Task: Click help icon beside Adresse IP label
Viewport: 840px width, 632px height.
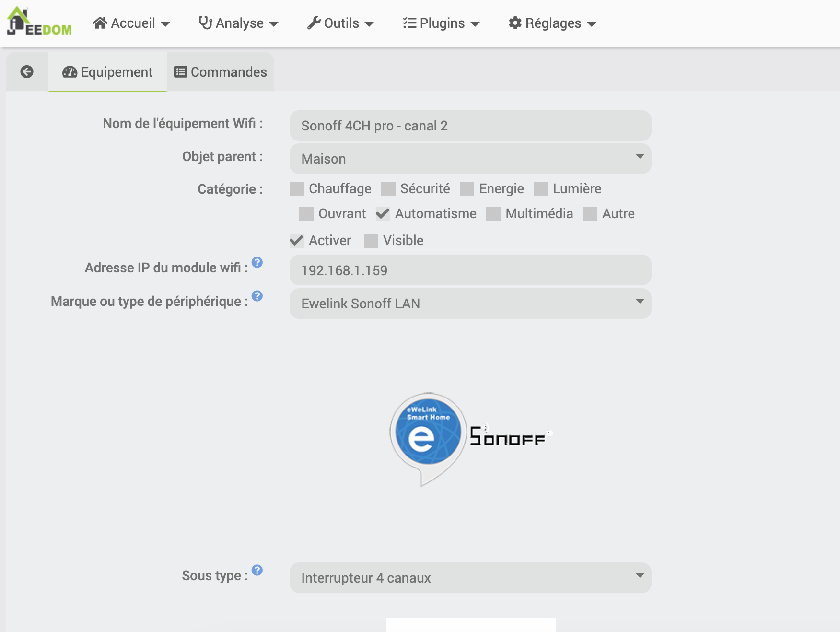Action: click(x=257, y=262)
